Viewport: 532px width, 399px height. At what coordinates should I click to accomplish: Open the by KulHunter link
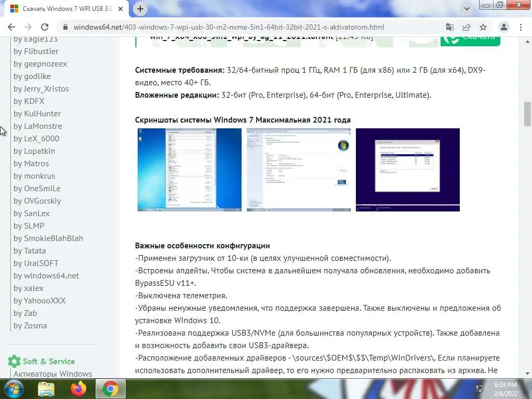click(x=37, y=114)
